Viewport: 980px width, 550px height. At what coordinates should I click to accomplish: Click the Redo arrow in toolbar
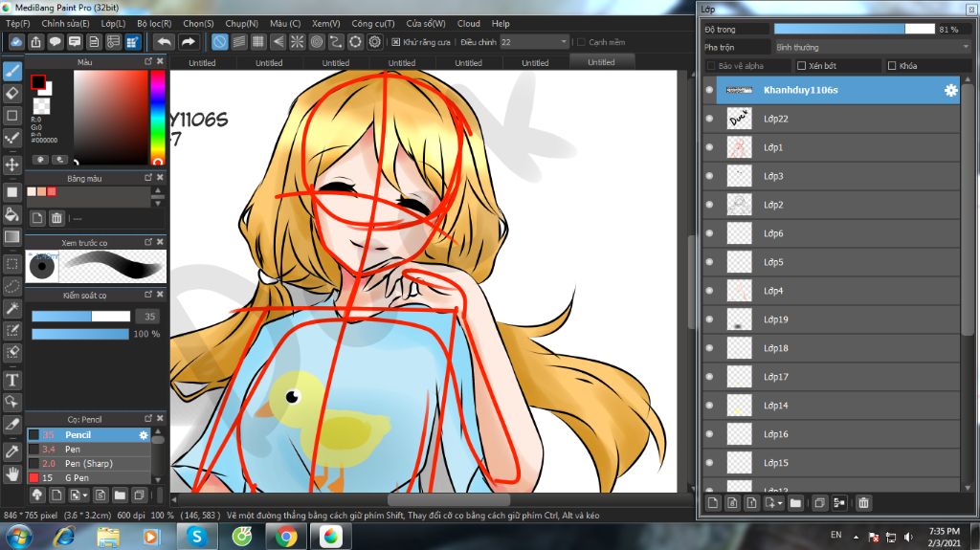tap(189, 42)
